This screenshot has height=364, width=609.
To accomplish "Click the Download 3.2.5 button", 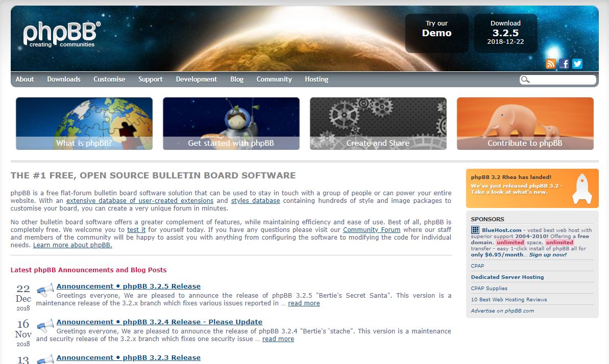I will pos(505,33).
